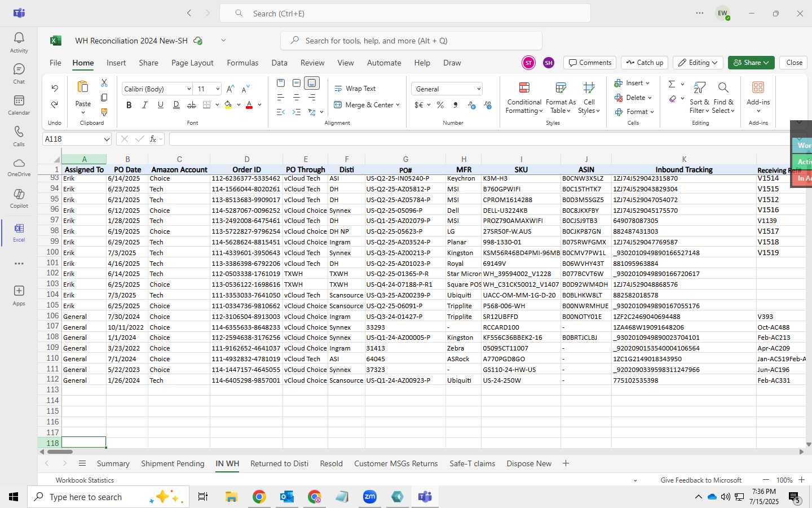Click the Close button beside Share
Image resolution: width=812 pixels, height=508 pixels.
[x=794, y=63]
